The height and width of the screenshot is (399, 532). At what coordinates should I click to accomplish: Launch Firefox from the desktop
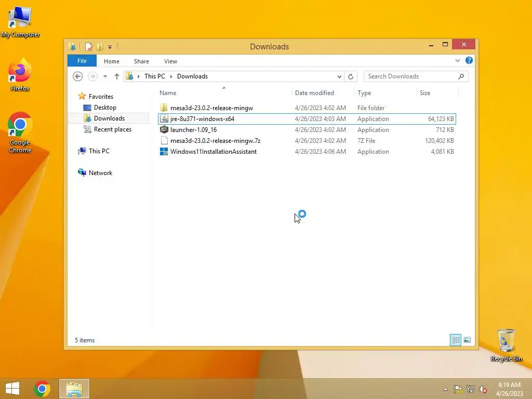coord(20,75)
